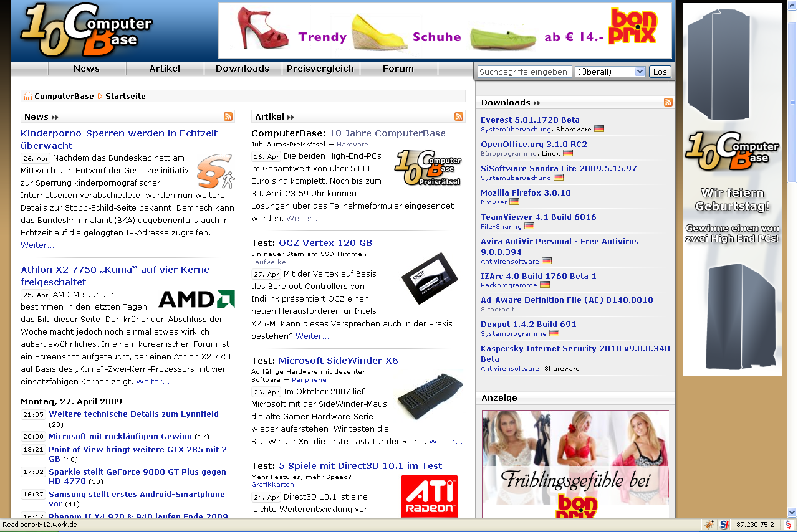Click the flag next to Mozilla Firefox Browser category

click(514, 202)
